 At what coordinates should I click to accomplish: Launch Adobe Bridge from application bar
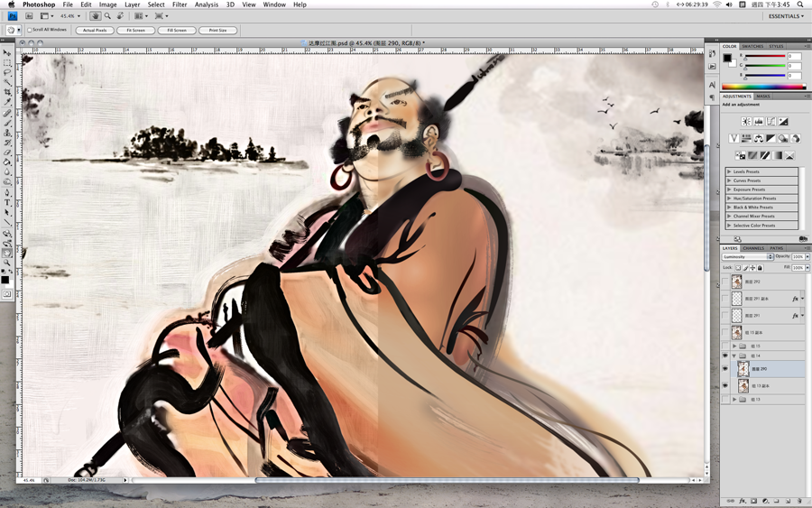click(x=29, y=16)
